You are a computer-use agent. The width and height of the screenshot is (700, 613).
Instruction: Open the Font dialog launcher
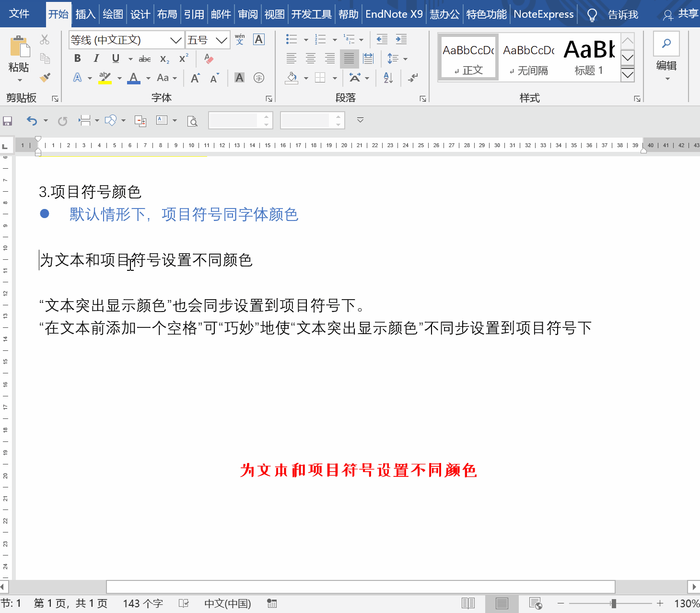pos(269,99)
